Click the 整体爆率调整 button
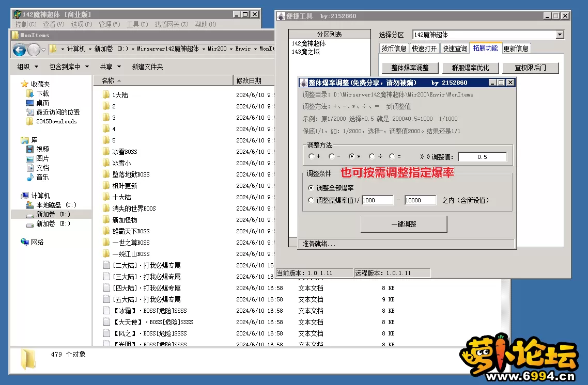Viewport: 588px width, 385px height. tap(410, 68)
